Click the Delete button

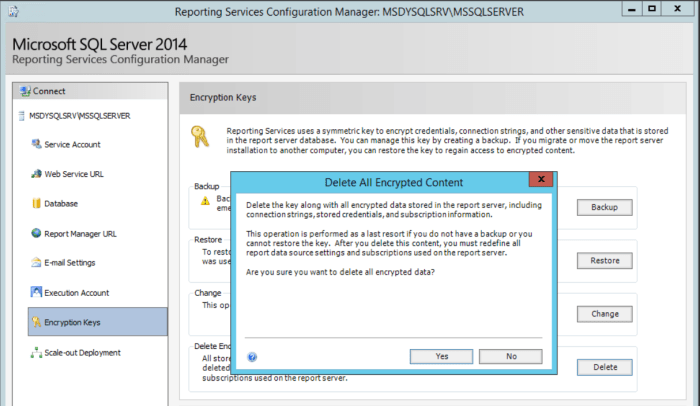(604, 367)
